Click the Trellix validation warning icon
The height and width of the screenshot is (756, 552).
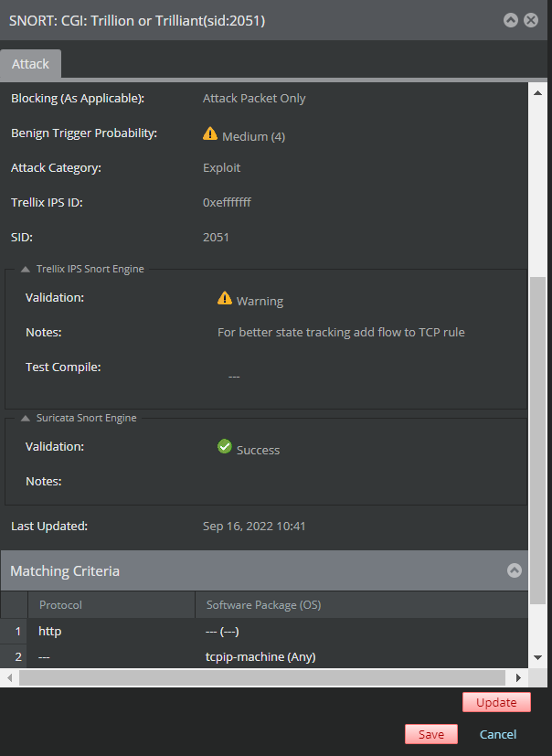point(225,298)
